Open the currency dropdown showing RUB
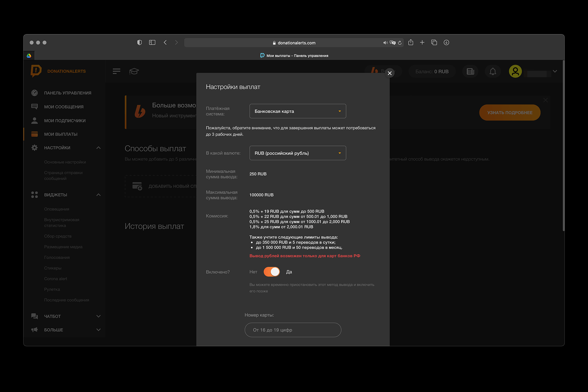This screenshot has height=392, width=588. [x=298, y=153]
